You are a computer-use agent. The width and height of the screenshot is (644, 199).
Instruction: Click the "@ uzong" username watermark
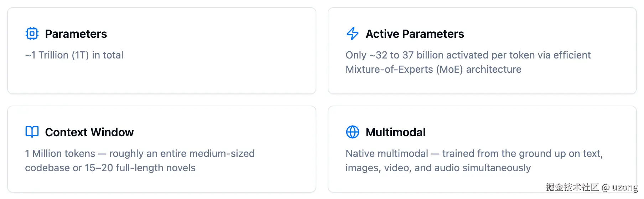[620, 187]
